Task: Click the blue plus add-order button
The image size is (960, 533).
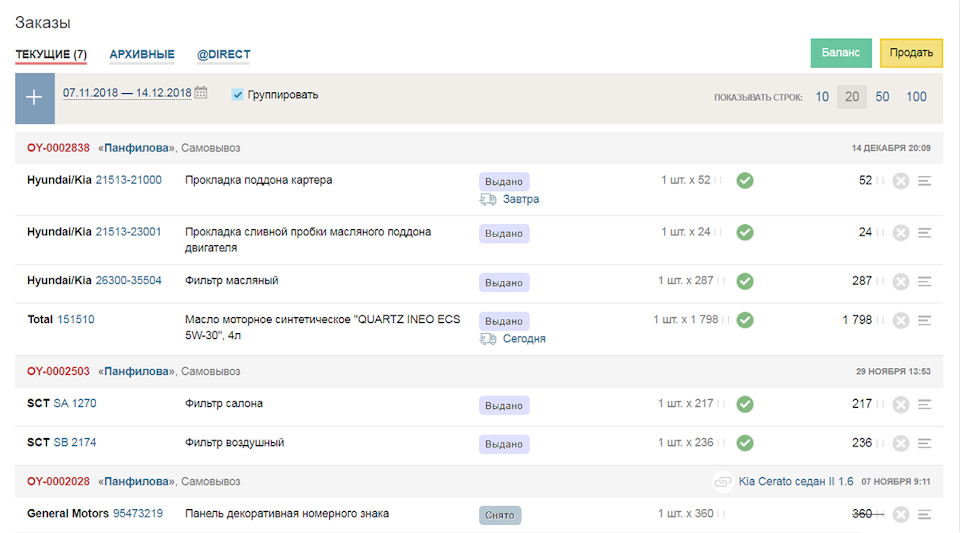Action: pyautogui.click(x=35, y=98)
